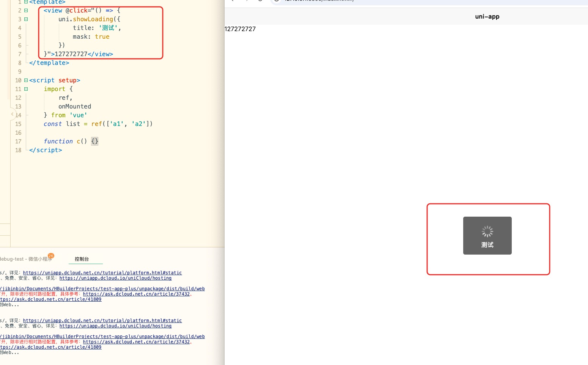588x365 pixels.
Task: Click the from 'vue' statement
Action: tap(69, 115)
